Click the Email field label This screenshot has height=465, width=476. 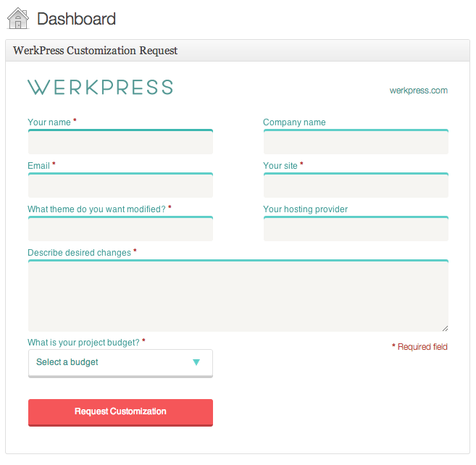[38, 165]
